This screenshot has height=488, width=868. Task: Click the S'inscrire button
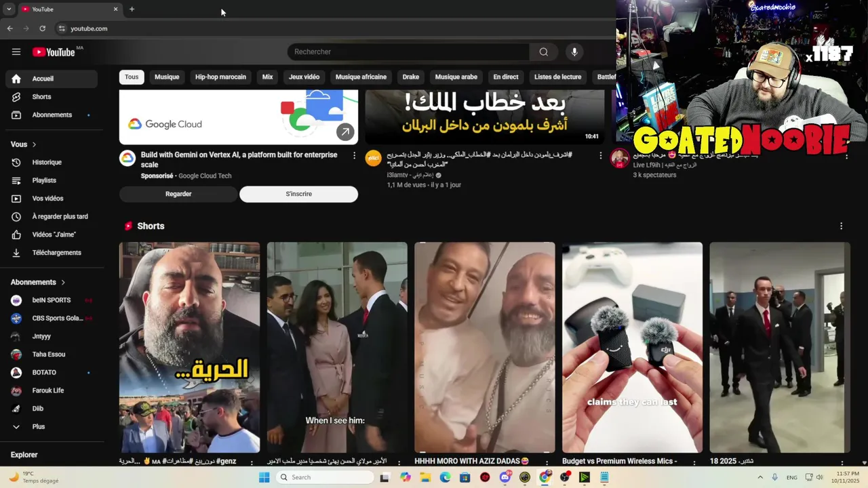pos(298,194)
